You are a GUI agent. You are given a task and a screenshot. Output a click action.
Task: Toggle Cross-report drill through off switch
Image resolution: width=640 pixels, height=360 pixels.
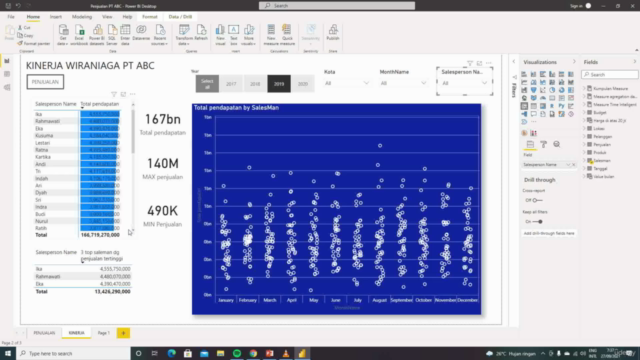(x=537, y=200)
